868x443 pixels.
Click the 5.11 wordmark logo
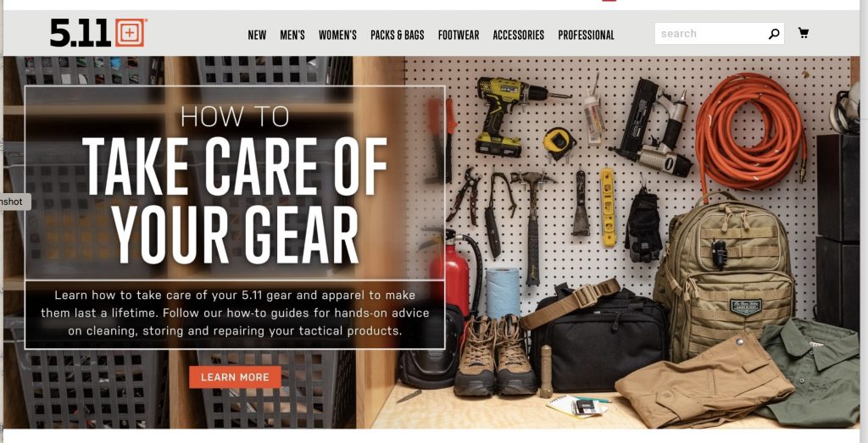tap(81, 33)
